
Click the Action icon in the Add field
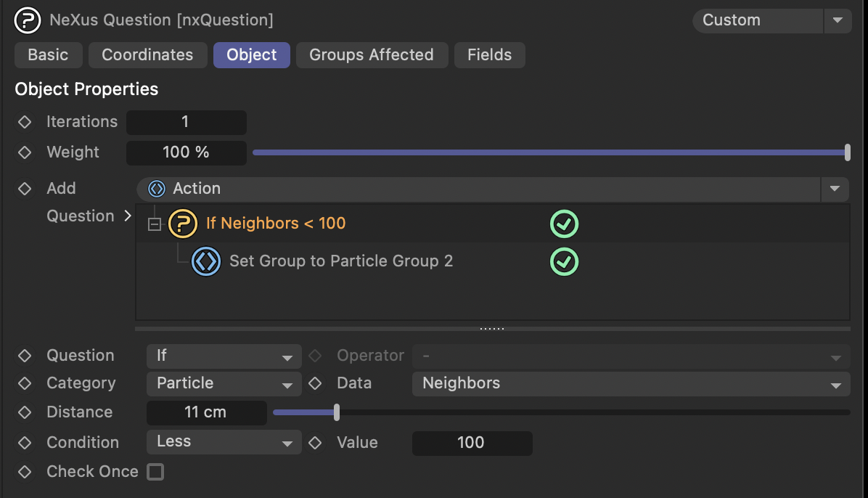tap(157, 189)
